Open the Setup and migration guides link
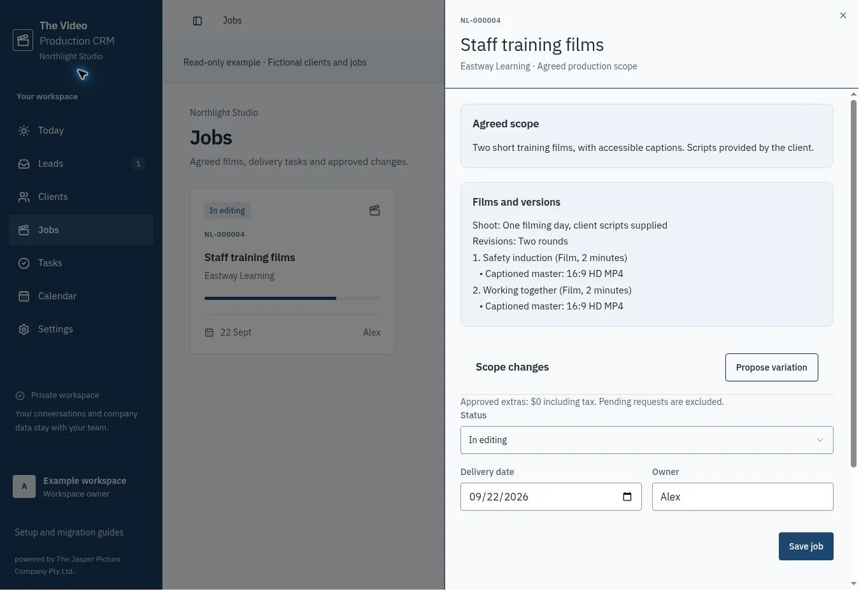 point(69,532)
